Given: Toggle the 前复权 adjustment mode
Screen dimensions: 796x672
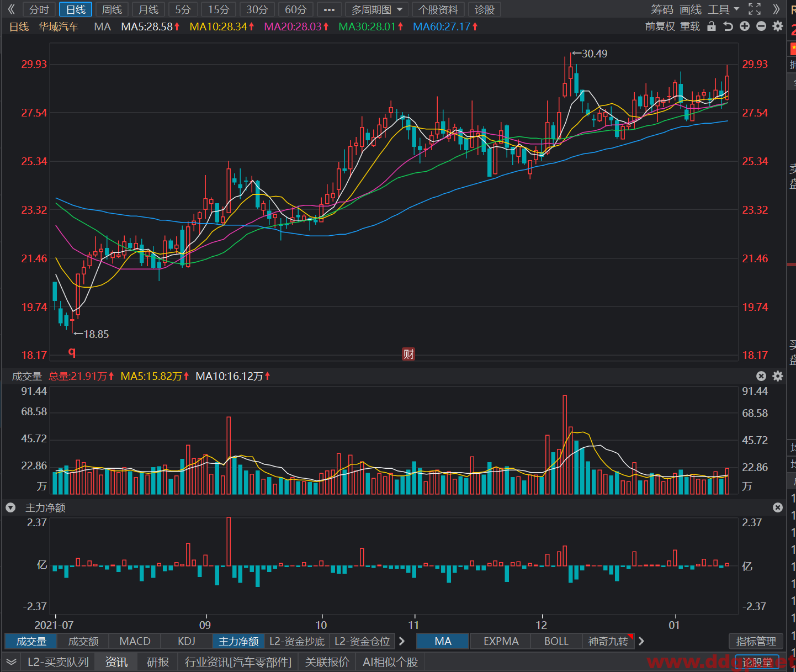Looking at the screenshot, I should [660, 26].
